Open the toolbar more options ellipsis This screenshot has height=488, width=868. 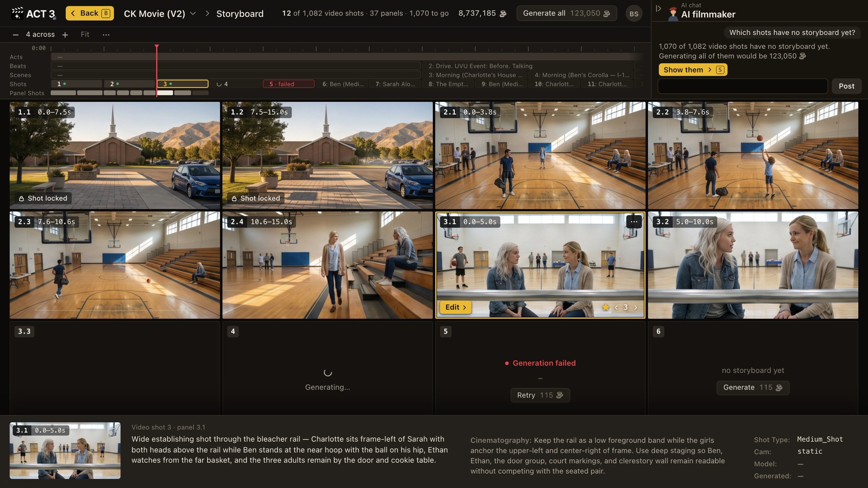coord(106,35)
